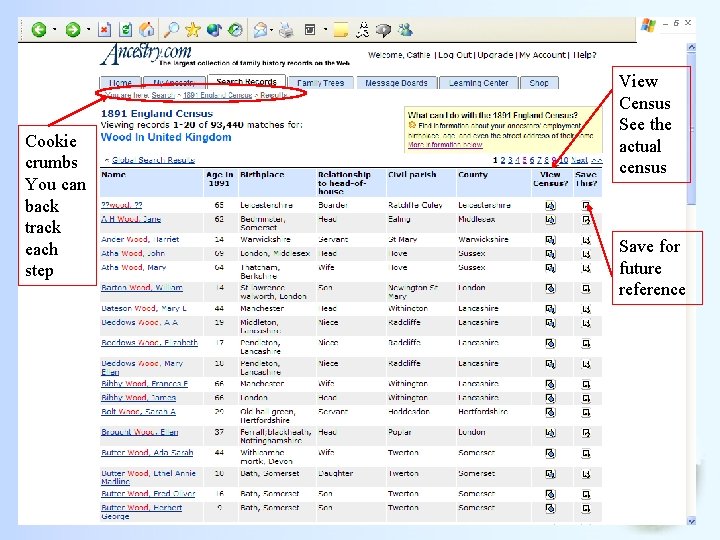The image size is (720, 540).
Task: Open the Message Boards tab
Action: pos(396,83)
